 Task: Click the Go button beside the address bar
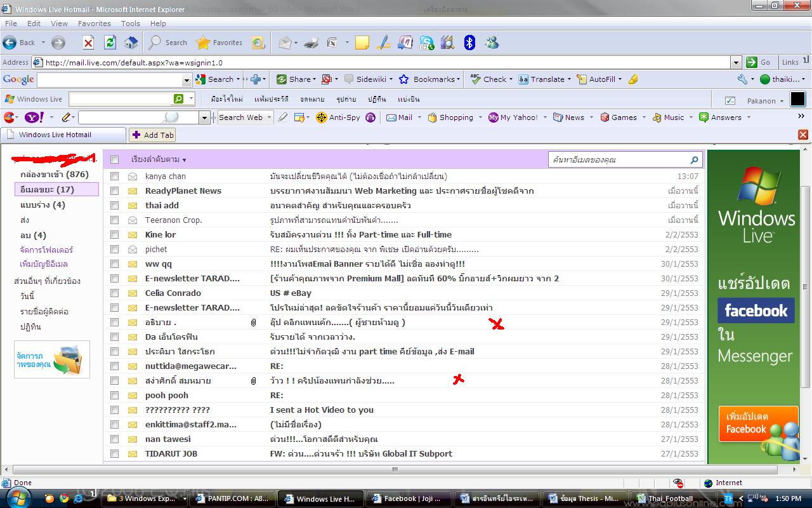759,62
